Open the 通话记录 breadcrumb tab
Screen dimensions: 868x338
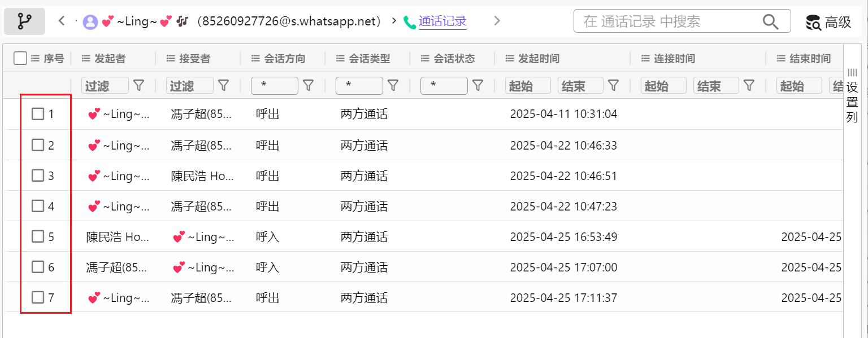pos(442,21)
